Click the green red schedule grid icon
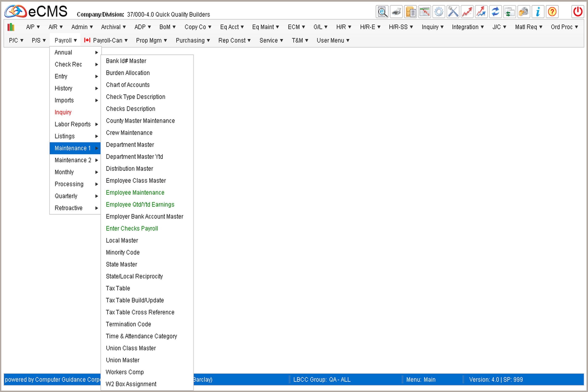Screen dimensions: 588x392 click(424, 12)
